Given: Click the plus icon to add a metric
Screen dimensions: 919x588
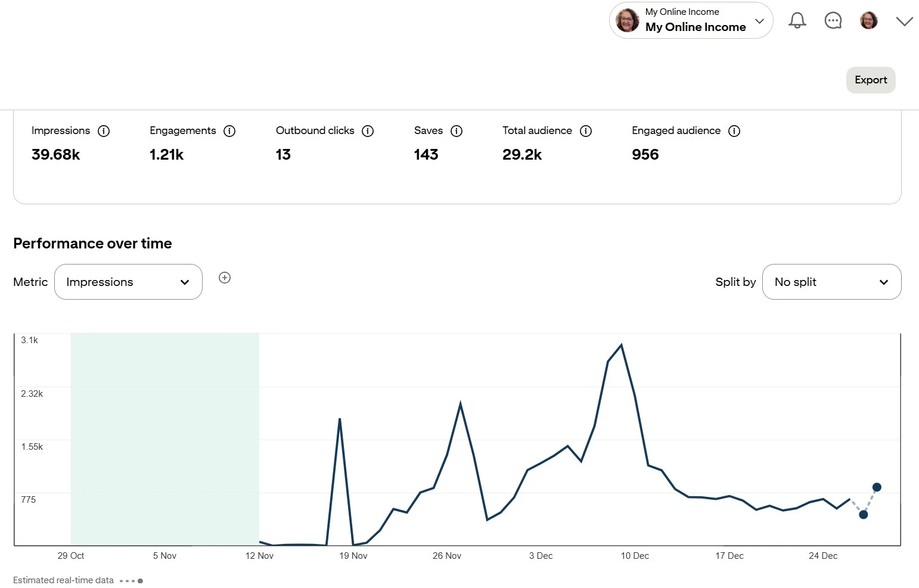Looking at the screenshot, I should [x=225, y=278].
